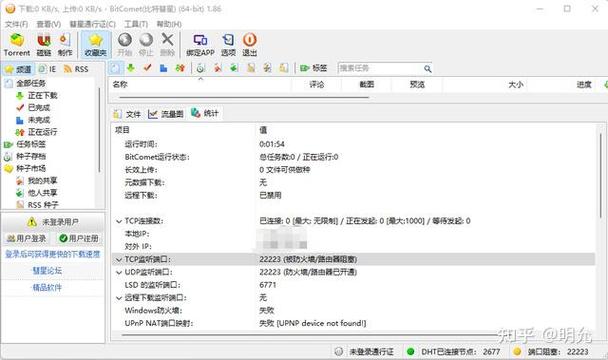Open the 彗星通行证(C) menu
The image size is (608, 360).
[92, 24]
